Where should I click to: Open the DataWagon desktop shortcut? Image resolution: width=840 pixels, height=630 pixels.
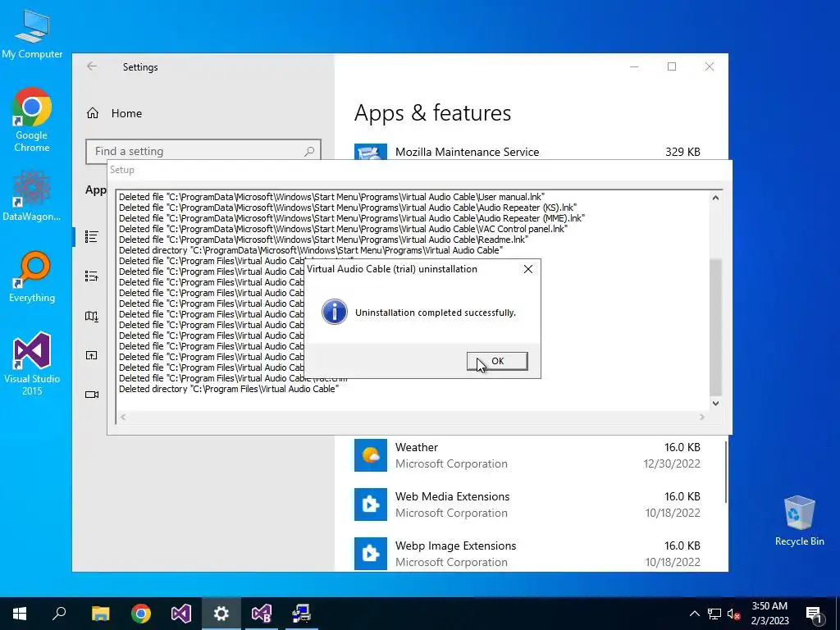coord(32,195)
